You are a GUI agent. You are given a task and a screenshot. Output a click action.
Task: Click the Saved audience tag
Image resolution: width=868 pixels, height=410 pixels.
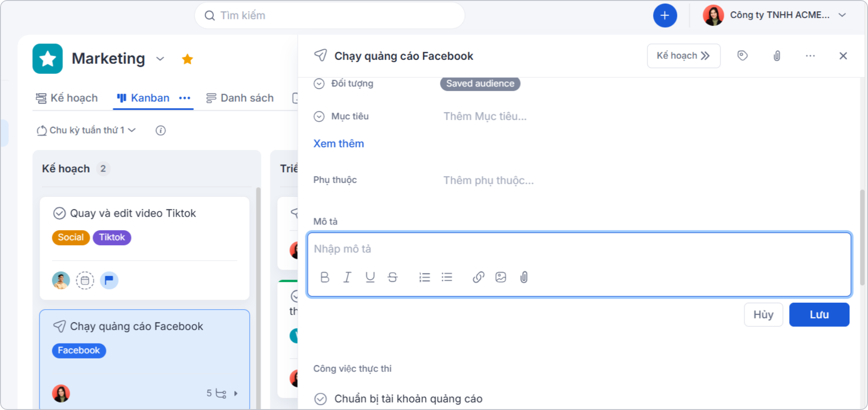pyautogui.click(x=480, y=84)
